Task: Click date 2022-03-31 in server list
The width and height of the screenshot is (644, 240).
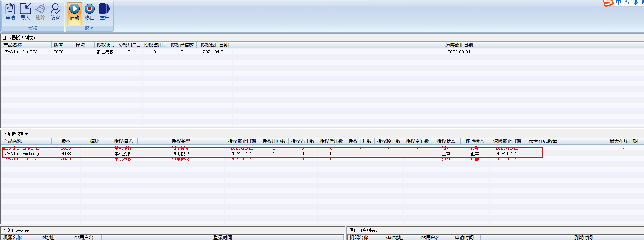Action: coord(459,52)
